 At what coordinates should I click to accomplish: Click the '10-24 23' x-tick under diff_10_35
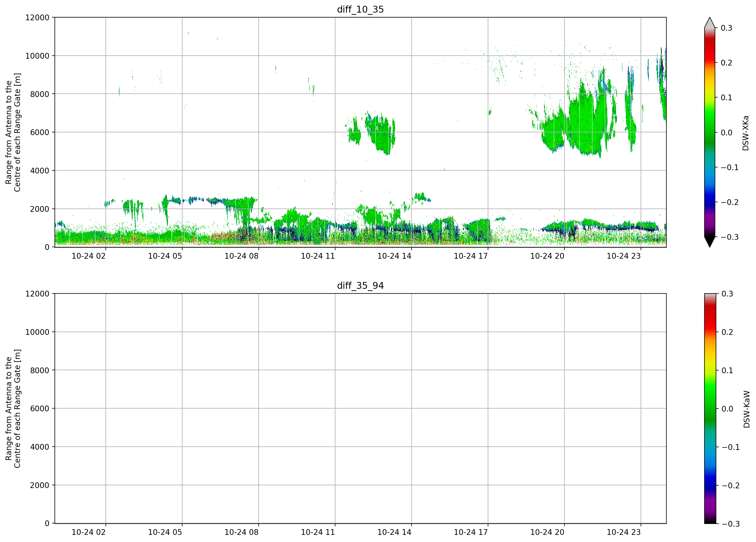(x=624, y=256)
